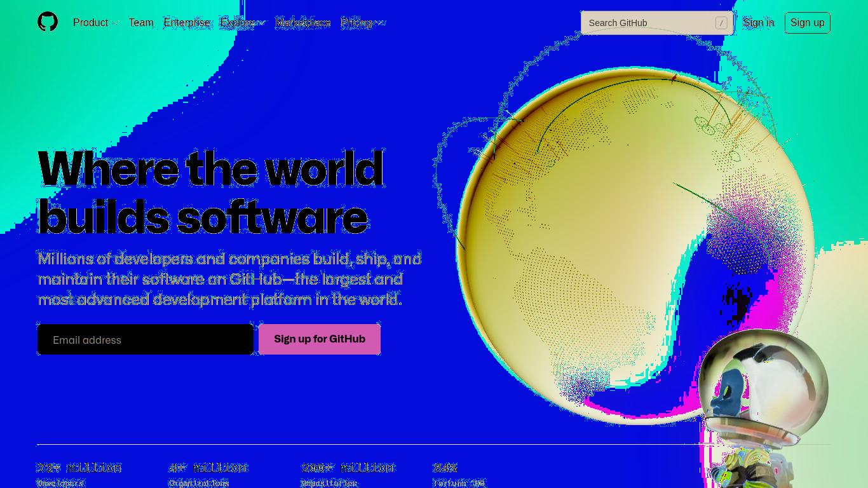Expand the Pricing dropdown
This screenshot has height=488, width=868.
pos(363,23)
